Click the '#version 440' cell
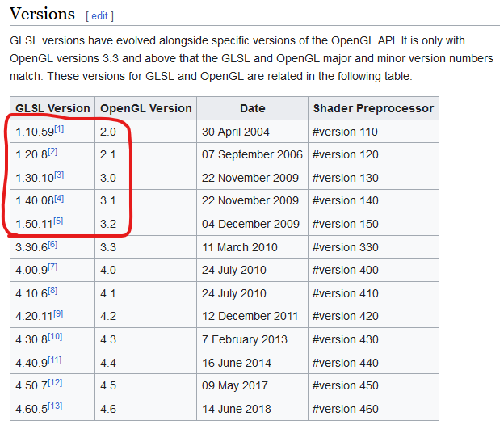Screen dimensions: 504x429 (x=373, y=363)
